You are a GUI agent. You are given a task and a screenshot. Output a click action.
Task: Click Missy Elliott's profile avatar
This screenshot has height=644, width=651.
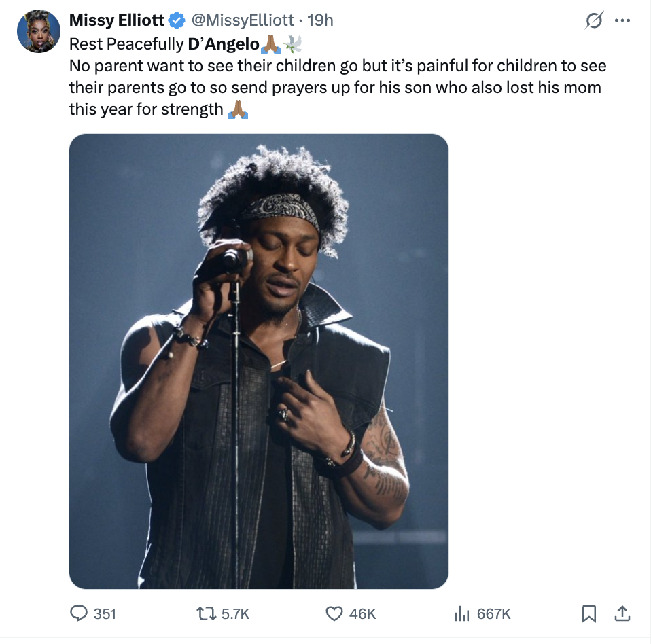39,31
